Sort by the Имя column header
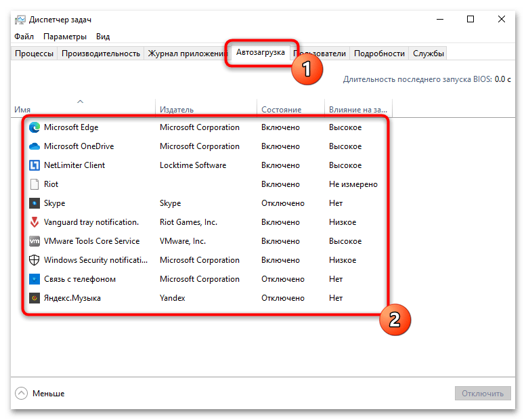The height and width of the screenshot is (420, 526). 83,108
